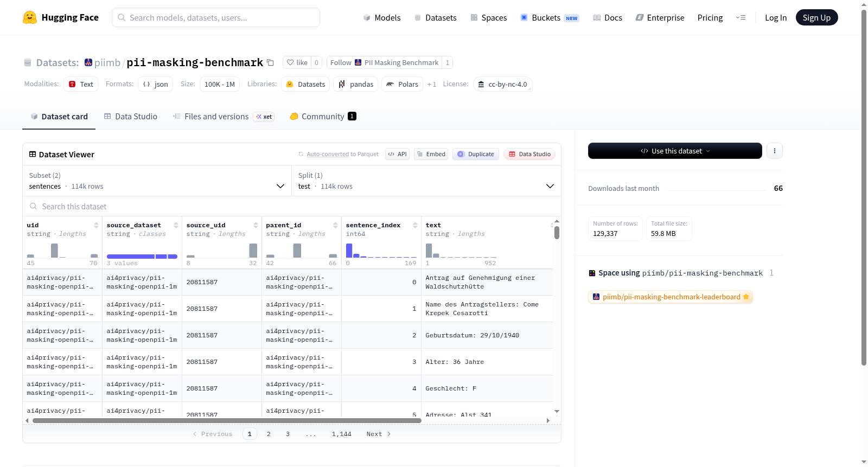Screen dimensions: 868x467
Task: Open the Subset sentences dropdown
Action: point(157,181)
